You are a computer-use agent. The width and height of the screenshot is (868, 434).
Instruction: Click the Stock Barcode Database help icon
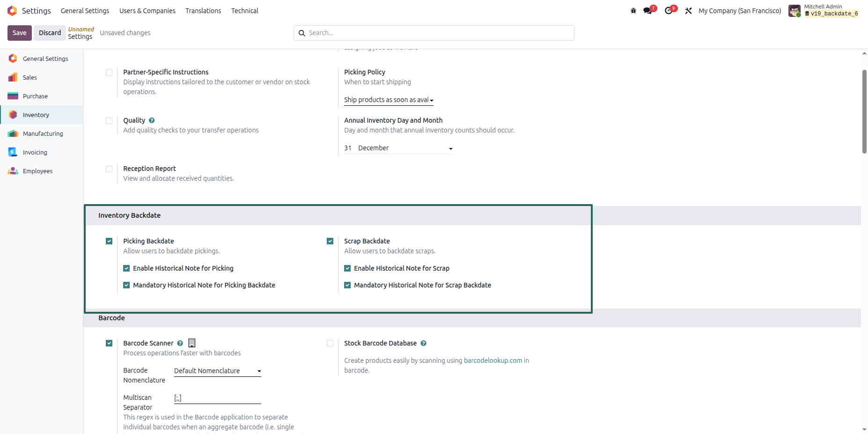[x=423, y=343]
